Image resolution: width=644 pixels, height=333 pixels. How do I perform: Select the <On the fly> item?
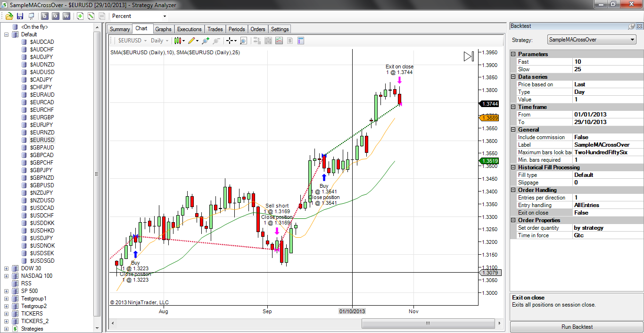pyautogui.click(x=34, y=27)
